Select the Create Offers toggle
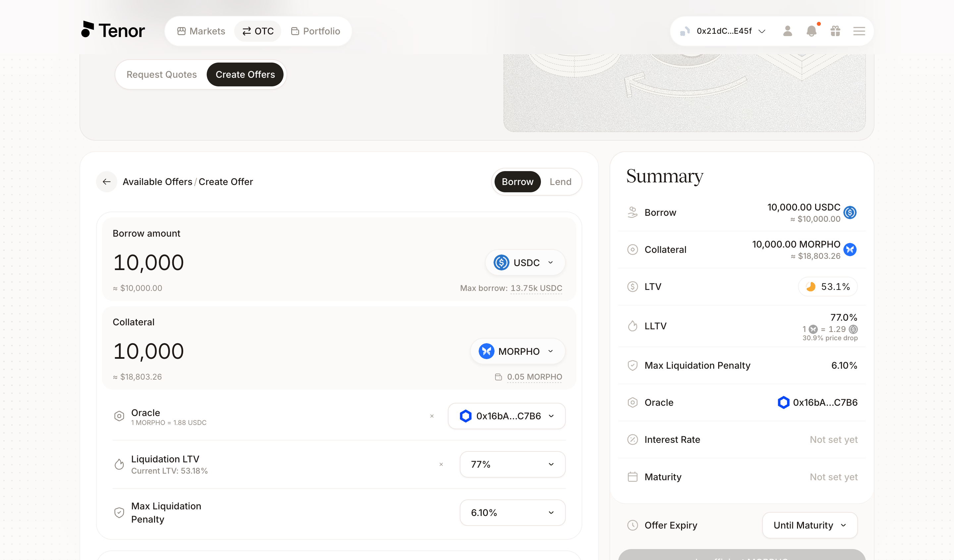Image resolution: width=954 pixels, height=560 pixels. (245, 74)
